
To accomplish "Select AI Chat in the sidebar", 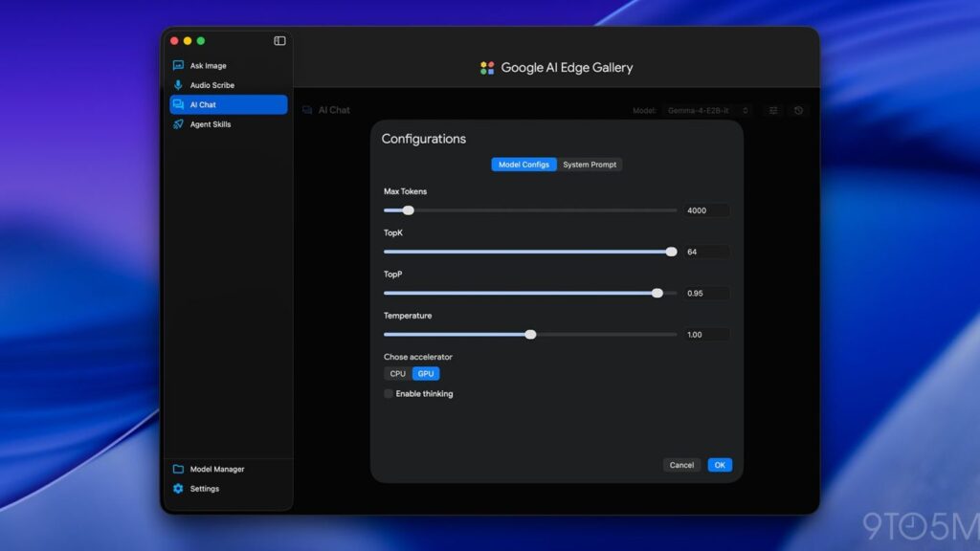I will click(228, 104).
